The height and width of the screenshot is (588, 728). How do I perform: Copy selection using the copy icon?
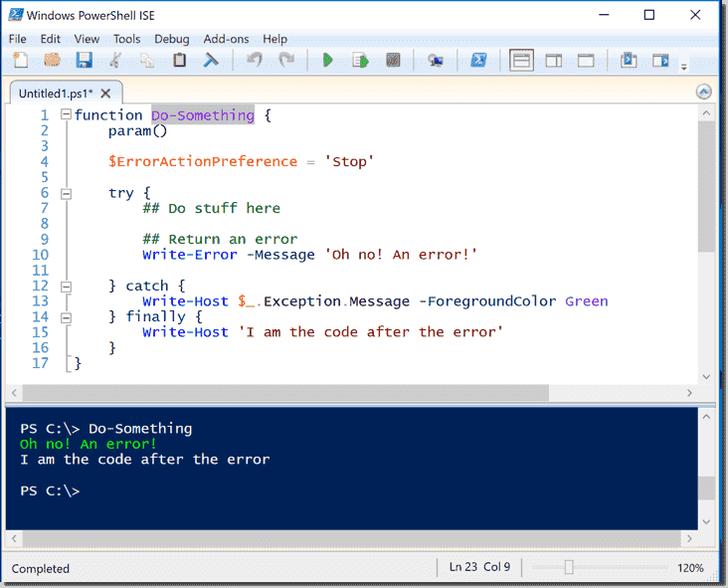coord(147,60)
